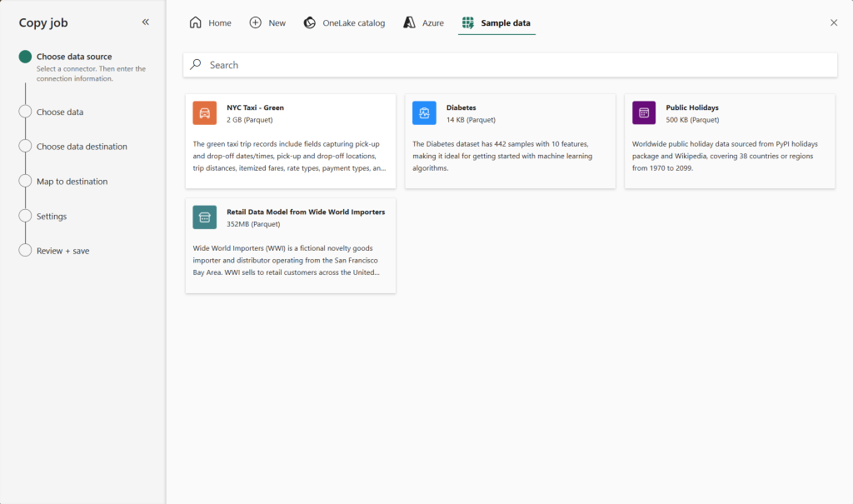The width and height of the screenshot is (853, 504).
Task: Open the Retail Data Model from Wide World Importers title
Action: 306,212
